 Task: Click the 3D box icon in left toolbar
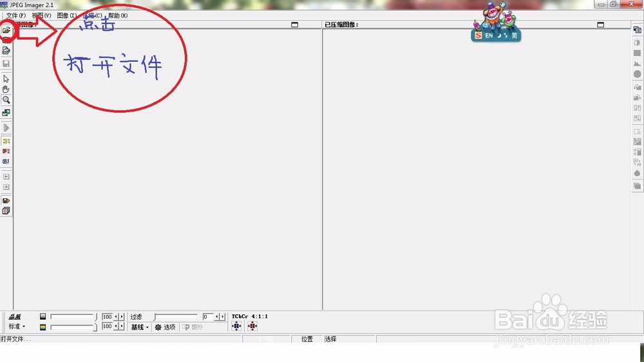pyautogui.click(x=6, y=211)
